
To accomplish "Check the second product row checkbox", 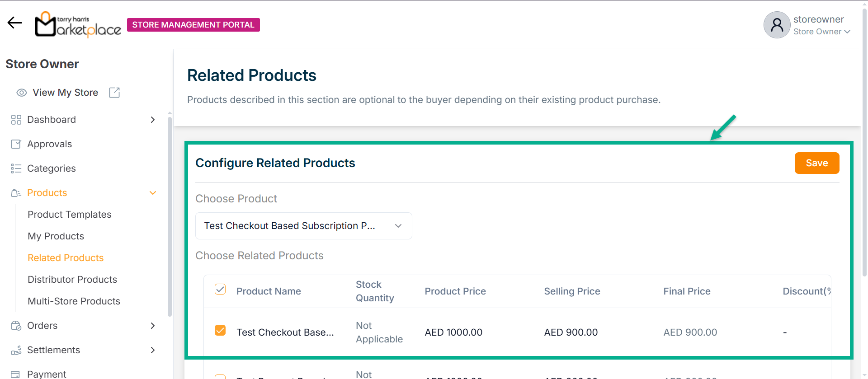I will point(220,376).
